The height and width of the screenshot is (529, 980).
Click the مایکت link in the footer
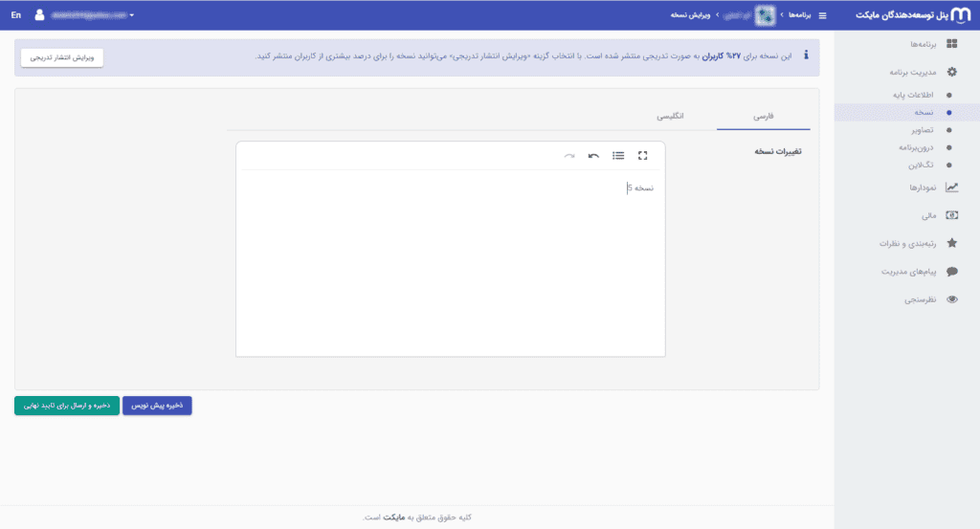[x=393, y=518]
